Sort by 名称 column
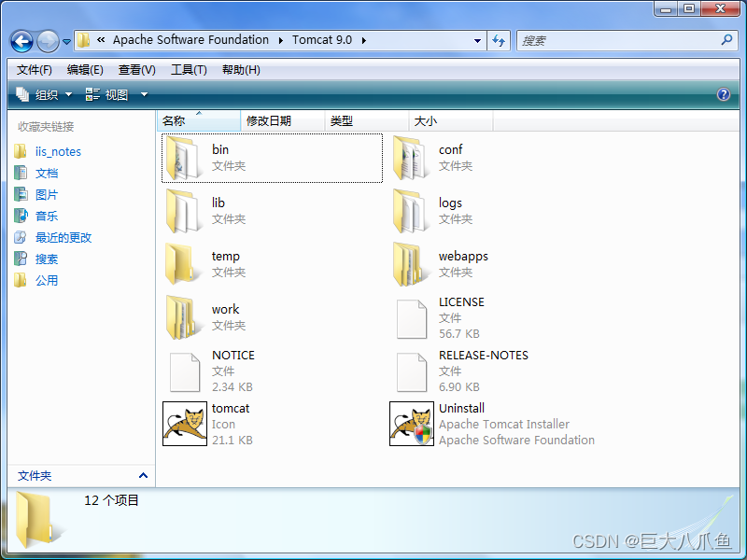Image resolution: width=747 pixels, height=560 pixels. [x=198, y=121]
